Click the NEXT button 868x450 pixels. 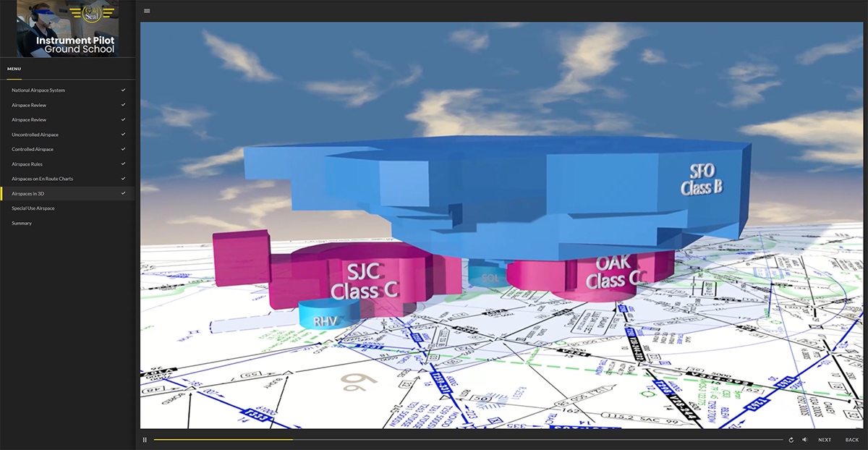(825, 440)
